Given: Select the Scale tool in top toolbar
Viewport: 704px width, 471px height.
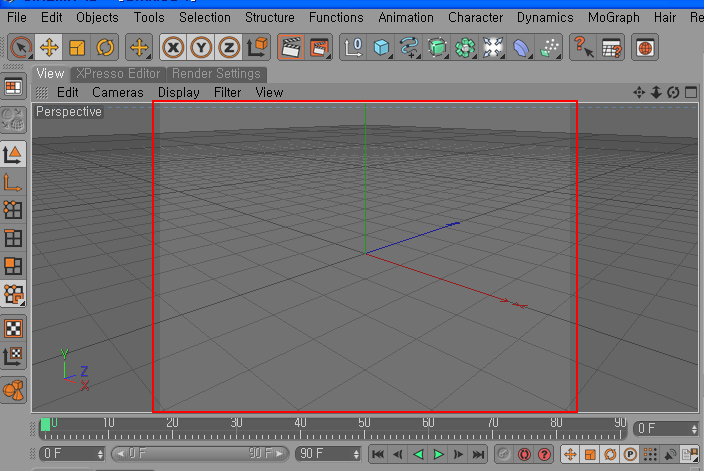Looking at the screenshot, I should pos(77,47).
